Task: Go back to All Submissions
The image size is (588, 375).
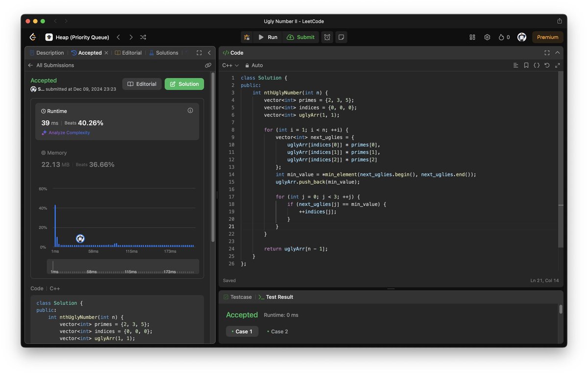Action: (x=51, y=65)
